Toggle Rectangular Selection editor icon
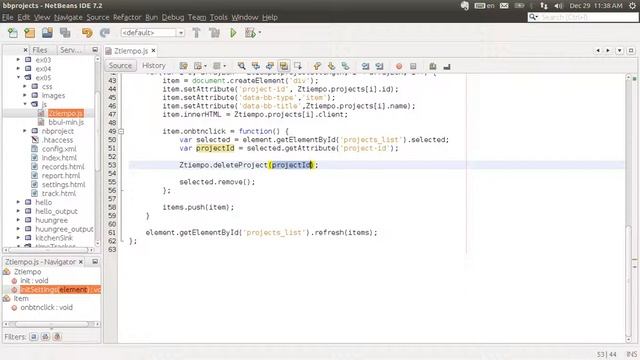Viewport: 640px width, 360px height. click(x=298, y=66)
